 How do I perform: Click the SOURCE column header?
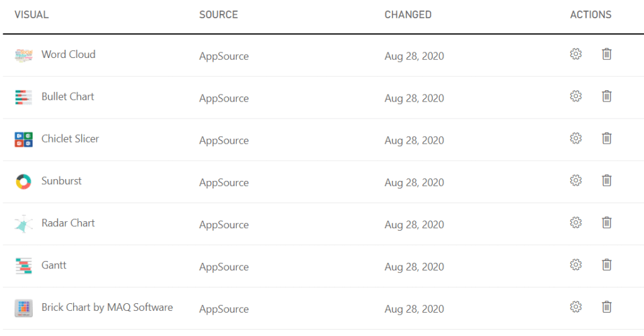(x=218, y=14)
